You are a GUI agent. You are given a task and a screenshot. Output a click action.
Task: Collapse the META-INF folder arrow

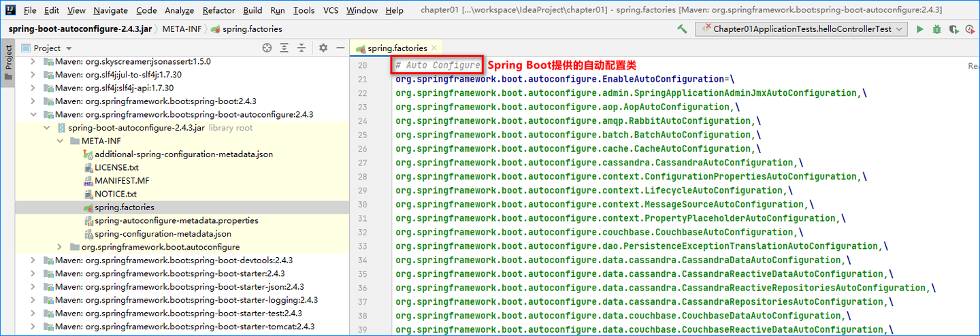(59, 141)
